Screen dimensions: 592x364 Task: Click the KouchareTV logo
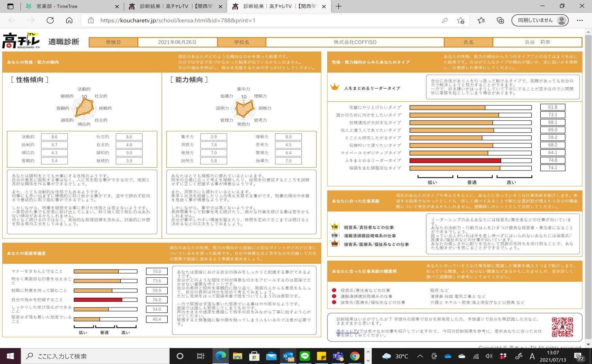[x=21, y=41]
